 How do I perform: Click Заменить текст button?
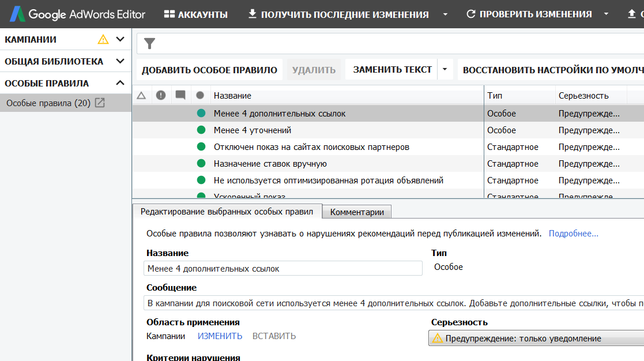392,70
